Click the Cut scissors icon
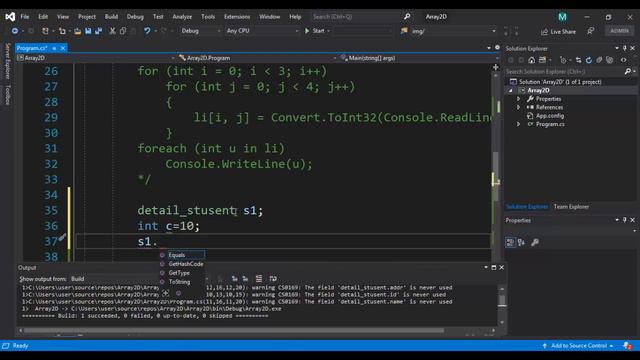This screenshot has width=640, height=360. click(x=112, y=31)
